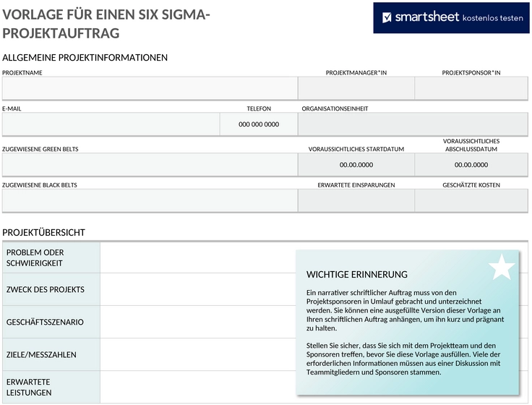Viewport: 532px width, 405px height.
Task: Select the Projektsponsor*in input field
Action: pos(471,88)
